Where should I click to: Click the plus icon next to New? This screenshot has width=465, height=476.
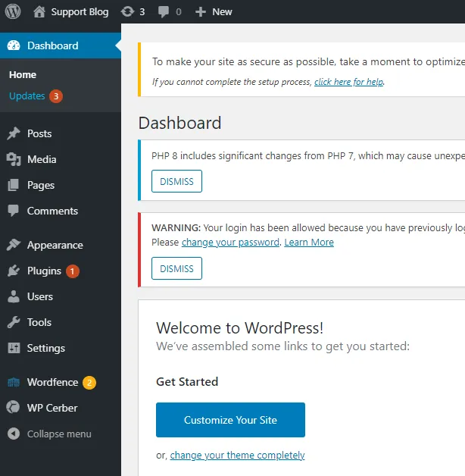[x=201, y=12]
